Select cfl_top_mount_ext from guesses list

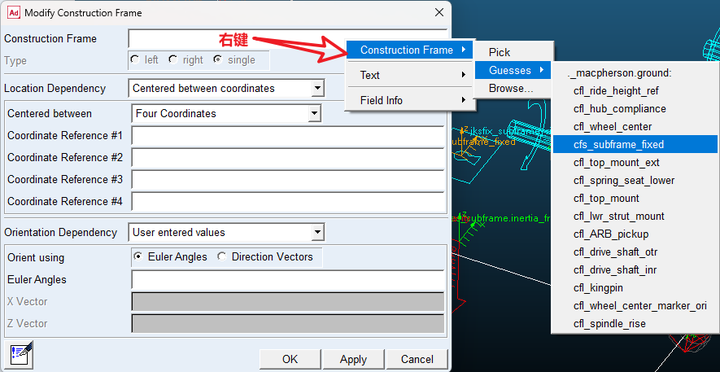click(635, 163)
